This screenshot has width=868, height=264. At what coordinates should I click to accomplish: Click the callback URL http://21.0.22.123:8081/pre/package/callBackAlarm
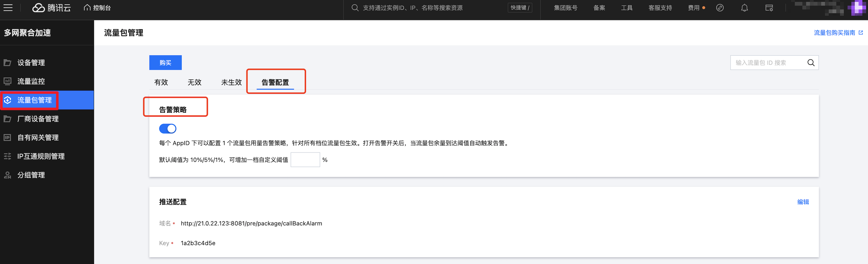point(251,223)
